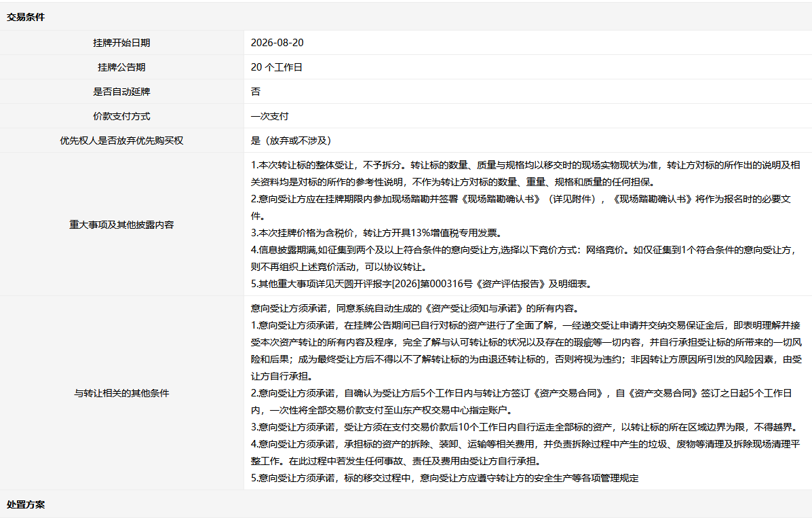The width and height of the screenshot is (812, 518).
Task: Click condition 1 about 交纳交易保证金
Action: tap(526, 350)
